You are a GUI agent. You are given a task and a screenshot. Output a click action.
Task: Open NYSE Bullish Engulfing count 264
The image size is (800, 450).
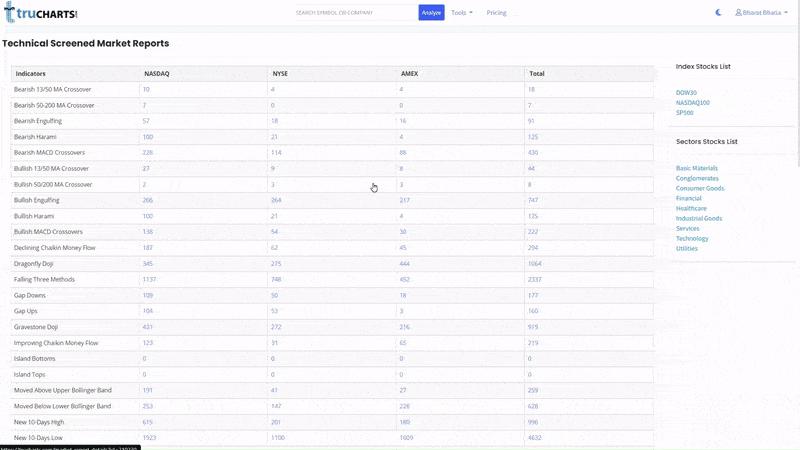pyautogui.click(x=276, y=200)
